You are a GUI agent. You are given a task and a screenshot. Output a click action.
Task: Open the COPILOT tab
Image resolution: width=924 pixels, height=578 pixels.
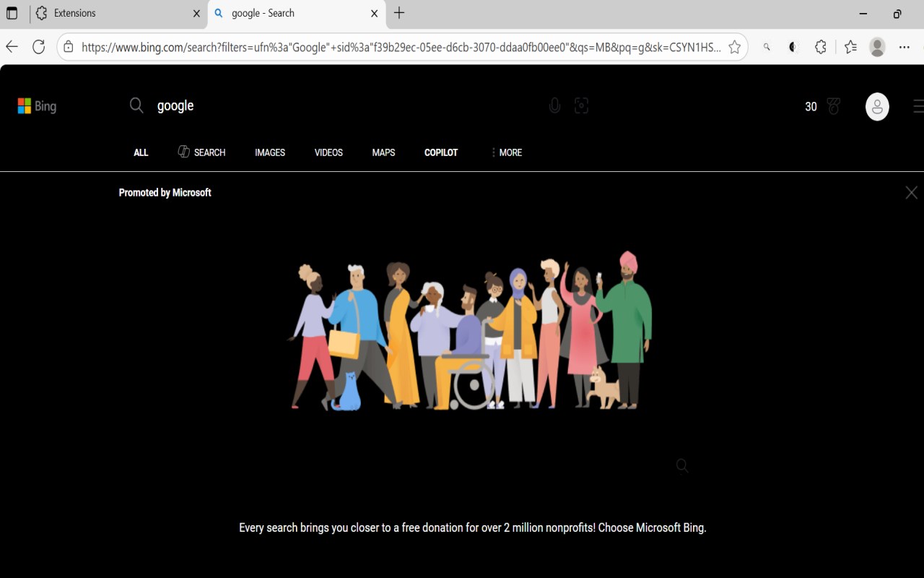coord(441,152)
